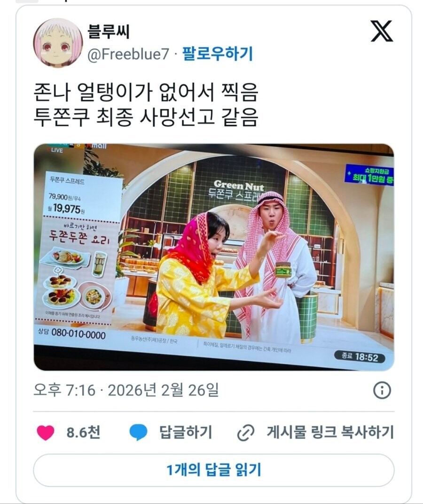Open 1개의 답글 읽기 button

[213, 470]
